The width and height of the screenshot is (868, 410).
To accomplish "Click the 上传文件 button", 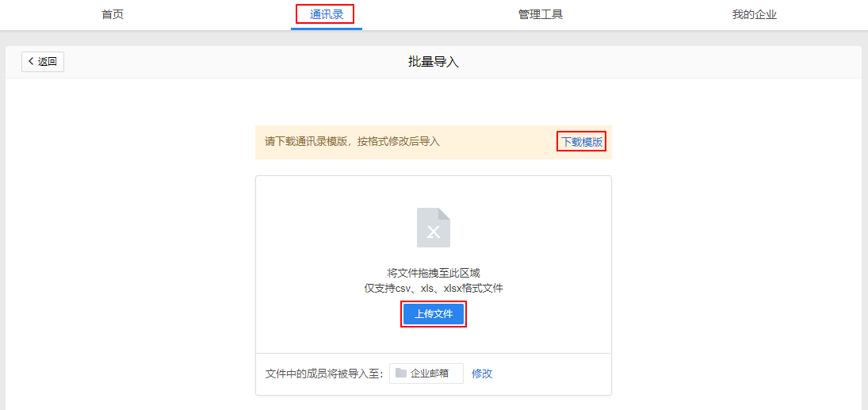I will tap(434, 314).
